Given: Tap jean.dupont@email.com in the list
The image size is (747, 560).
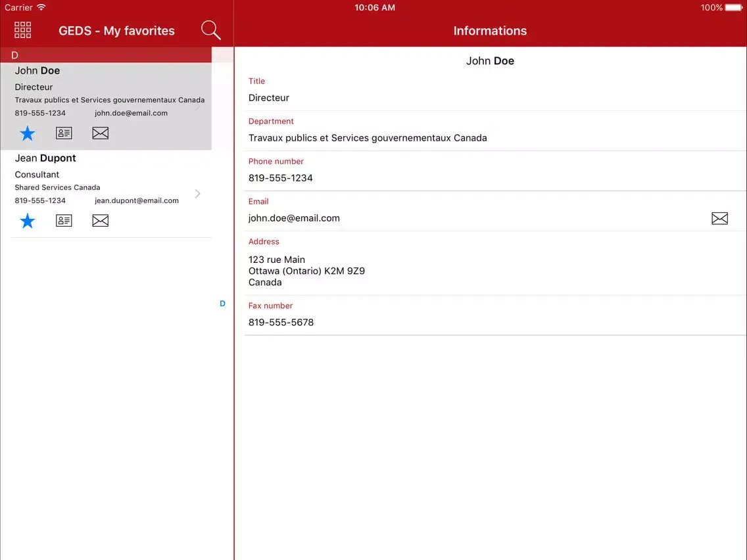Looking at the screenshot, I should coord(137,200).
